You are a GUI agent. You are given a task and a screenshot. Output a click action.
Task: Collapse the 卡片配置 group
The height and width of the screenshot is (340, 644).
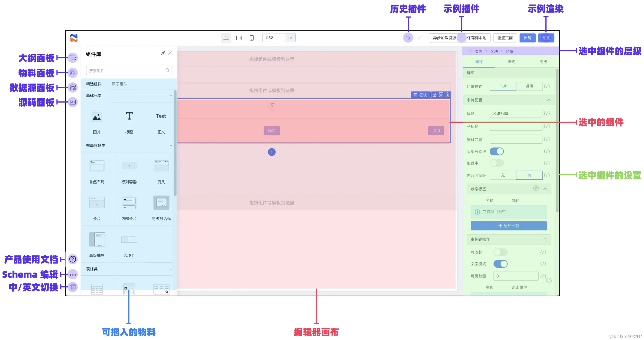(x=549, y=100)
